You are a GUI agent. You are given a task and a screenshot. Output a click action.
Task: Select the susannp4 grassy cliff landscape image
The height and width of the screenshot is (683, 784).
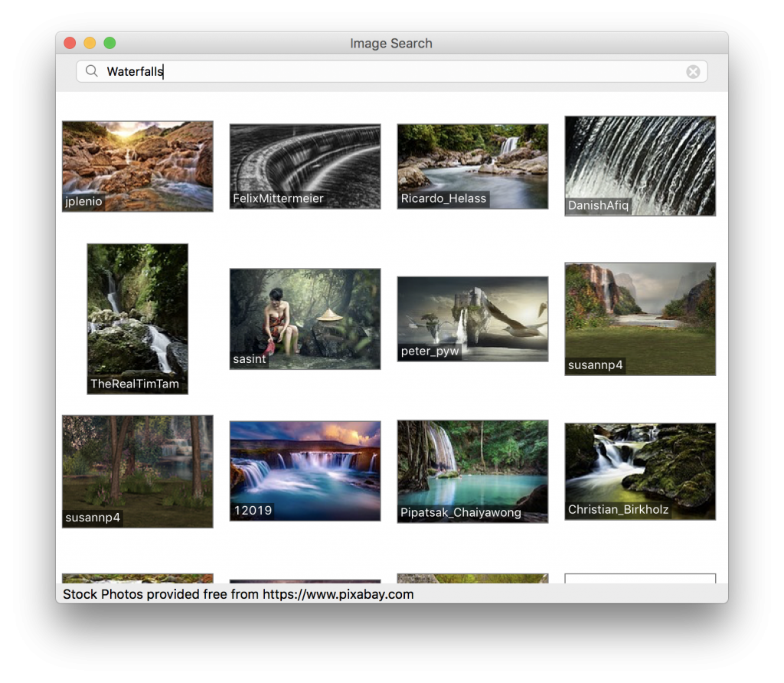(640, 319)
